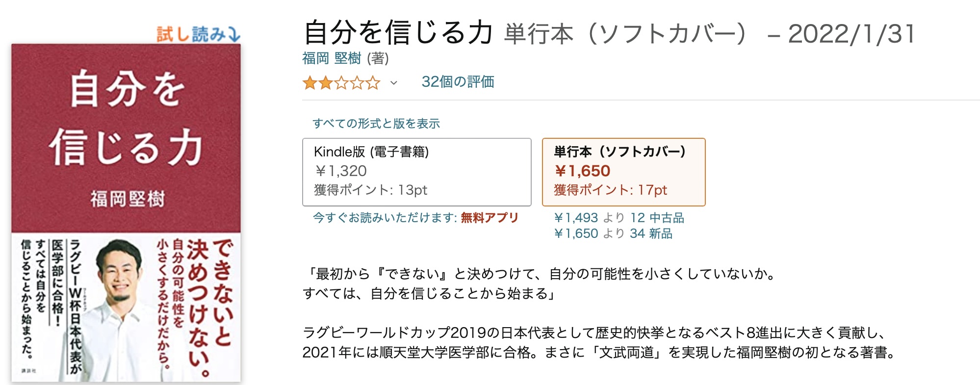The height and width of the screenshot is (385, 980).
Task: Open the 12 中古品 used offers link
Action: [657, 217]
